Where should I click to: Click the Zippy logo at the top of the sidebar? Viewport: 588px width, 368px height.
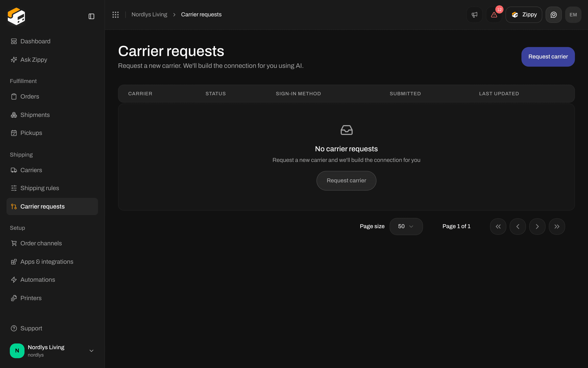16,16
